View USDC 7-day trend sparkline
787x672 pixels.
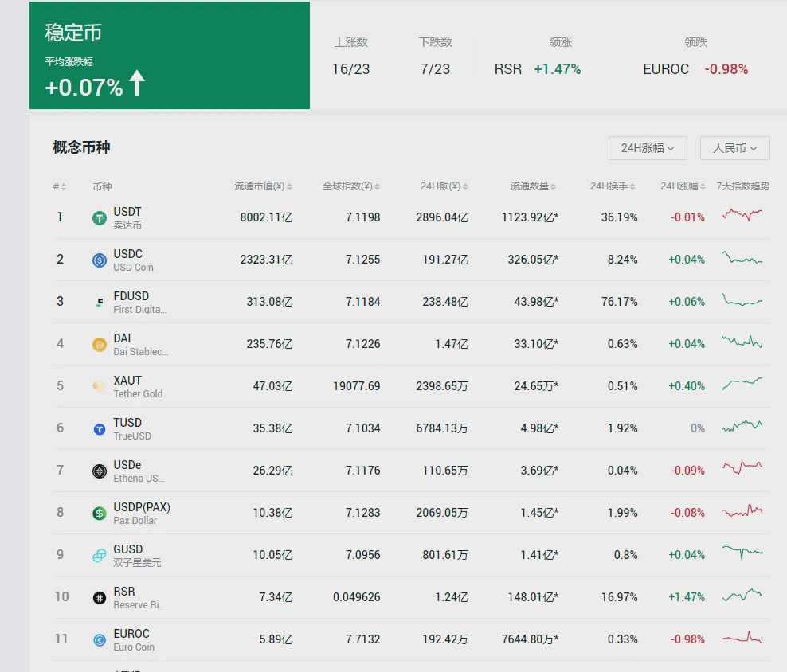click(x=742, y=257)
